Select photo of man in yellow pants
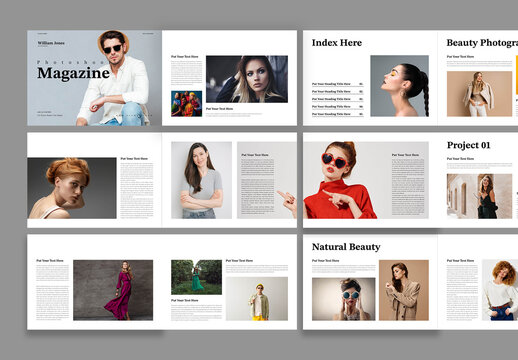Screen dimensions: 518x360 click(257, 299)
